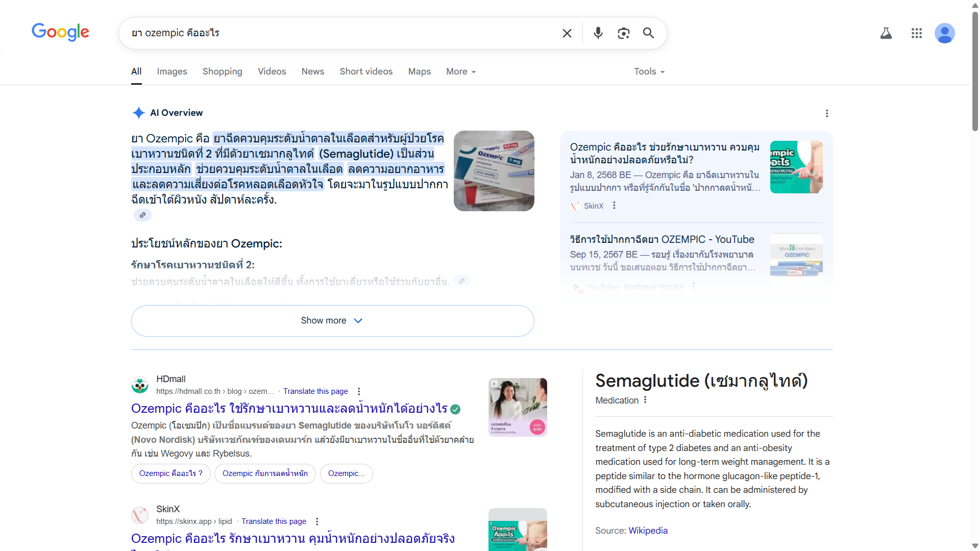Open more options for HDmall result
Viewport: 980px width, 551px height.
pos(359,391)
